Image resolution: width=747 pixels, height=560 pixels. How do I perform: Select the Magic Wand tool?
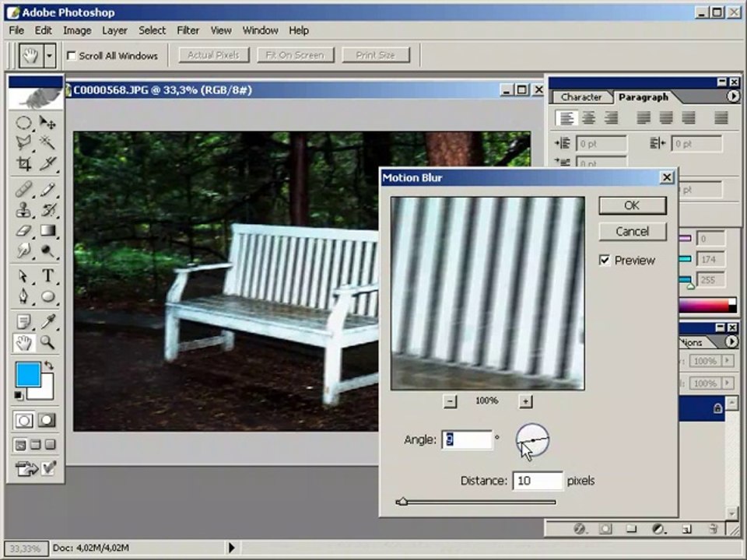coord(47,142)
